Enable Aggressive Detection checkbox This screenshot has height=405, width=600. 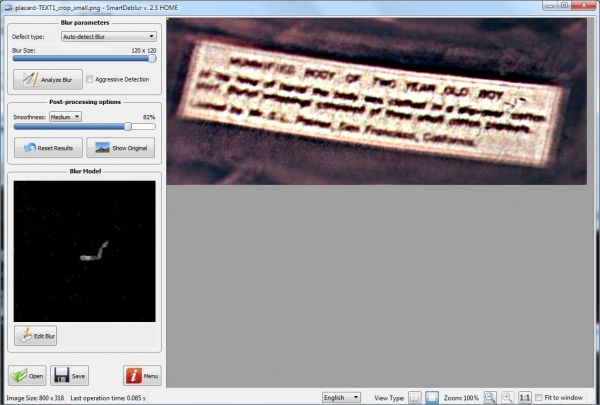click(90, 79)
